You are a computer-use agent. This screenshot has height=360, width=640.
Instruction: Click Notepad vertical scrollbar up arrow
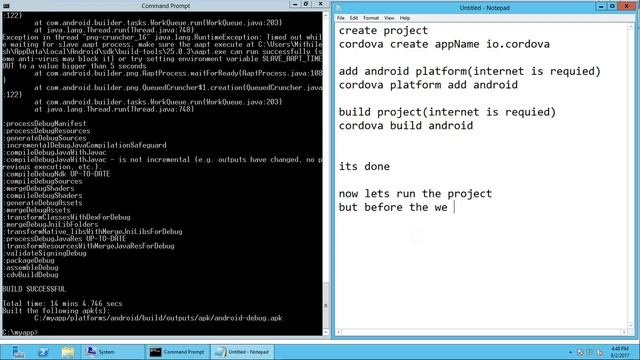[x=631, y=27]
